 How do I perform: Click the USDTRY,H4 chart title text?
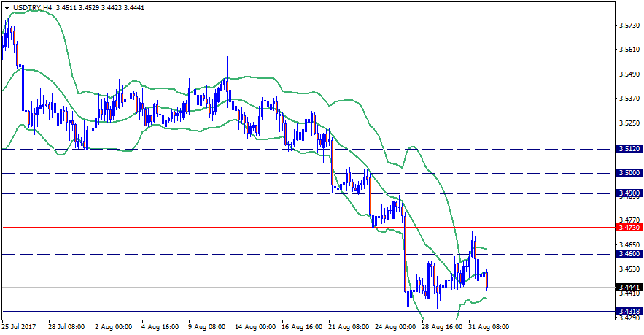click(31, 7)
